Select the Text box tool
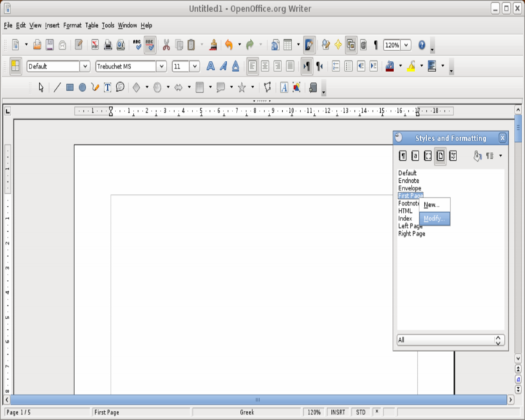This screenshot has height=420, width=525. pyautogui.click(x=108, y=87)
